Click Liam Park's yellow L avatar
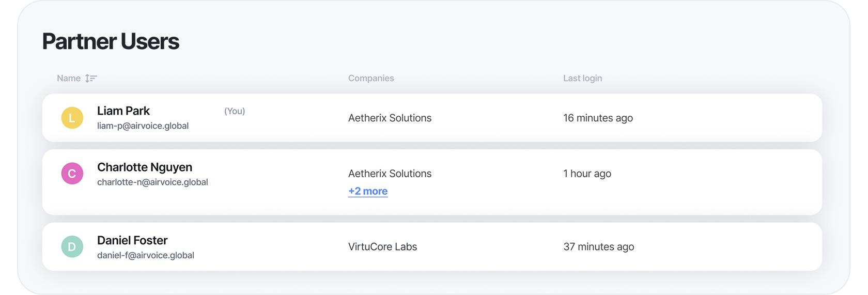 click(x=72, y=118)
